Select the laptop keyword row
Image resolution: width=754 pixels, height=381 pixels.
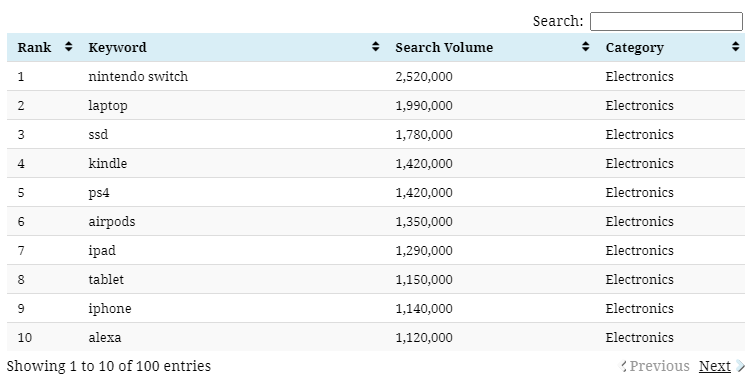376,105
